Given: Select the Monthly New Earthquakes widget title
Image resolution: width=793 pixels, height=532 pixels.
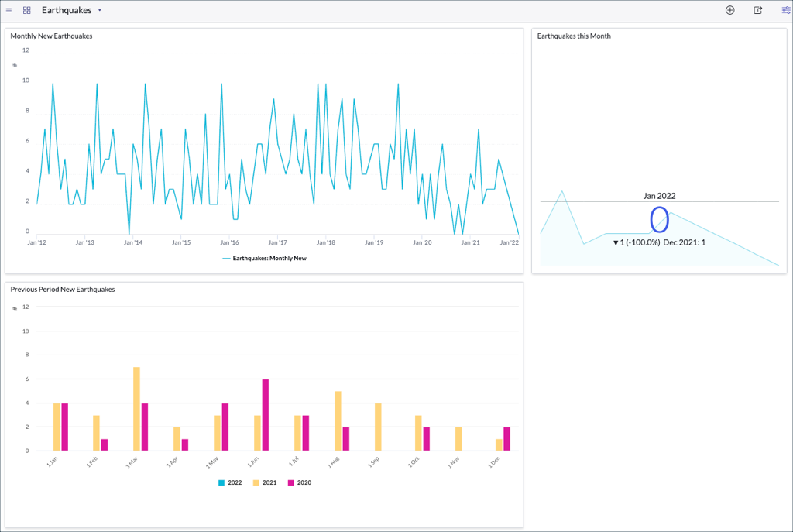Looking at the screenshot, I should (x=51, y=36).
